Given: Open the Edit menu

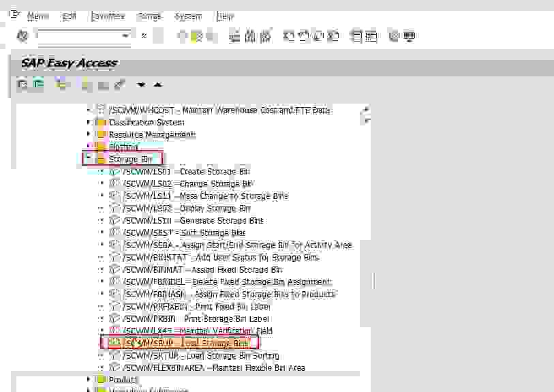Looking at the screenshot, I should coord(69,16).
